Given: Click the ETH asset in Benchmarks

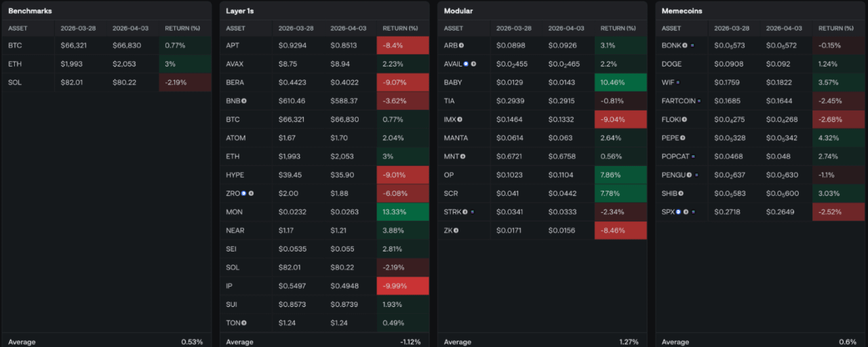Looking at the screenshot, I should (x=14, y=64).
